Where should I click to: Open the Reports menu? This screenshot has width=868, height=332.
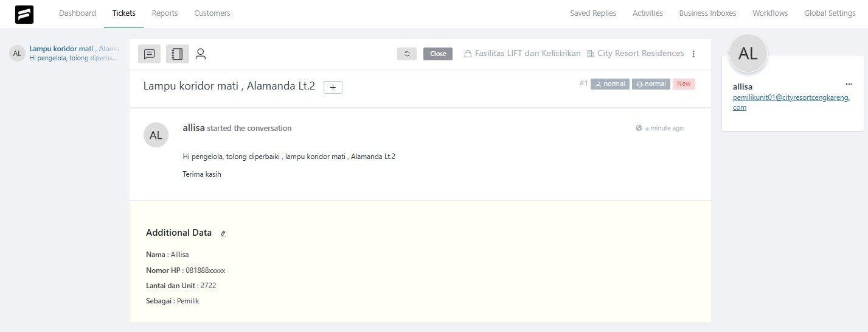pyautogui.click(x=165, y=13)
